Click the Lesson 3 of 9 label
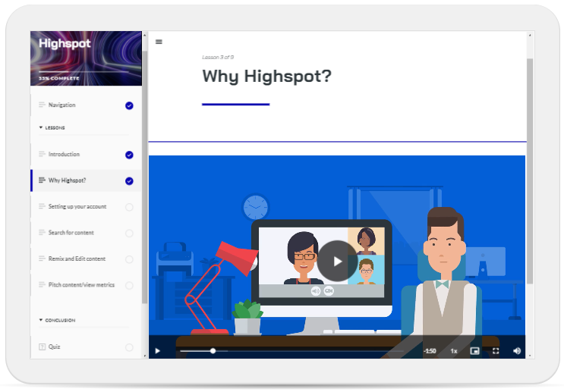 [x=218, y=57]
